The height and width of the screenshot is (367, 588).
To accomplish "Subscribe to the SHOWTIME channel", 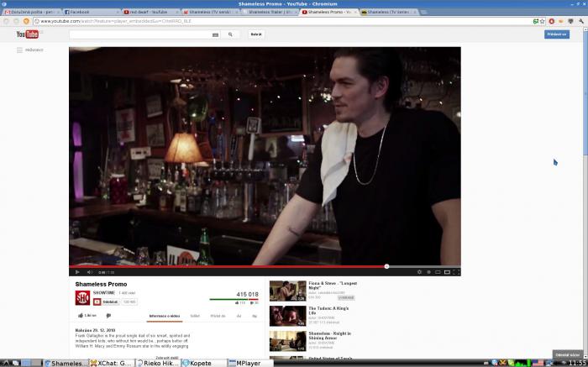I will tap(107, 301).
